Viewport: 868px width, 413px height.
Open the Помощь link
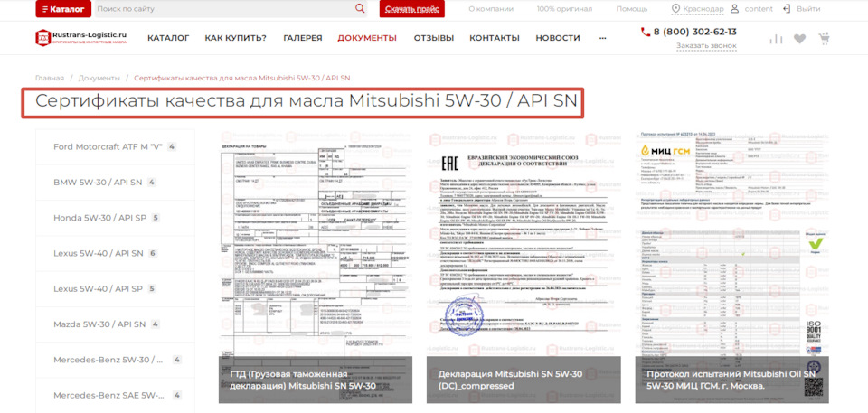click(x=632, y=9)
